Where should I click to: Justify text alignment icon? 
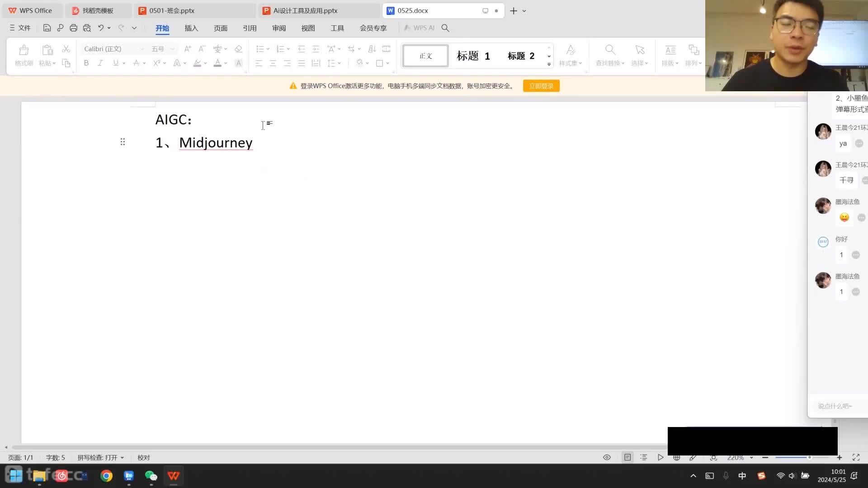(x=302, y=63)
